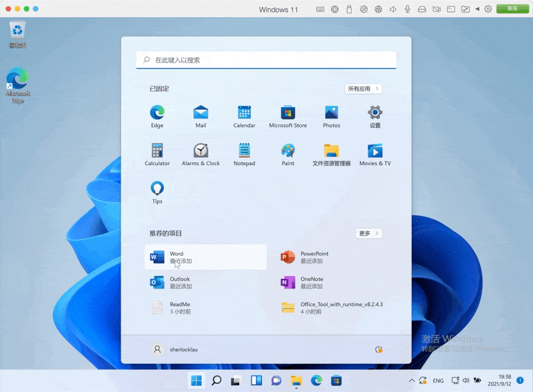This screenshot has height=392, width=533.
Task: Open recommended PowerPoint item
Action: (x=336, y=257)
